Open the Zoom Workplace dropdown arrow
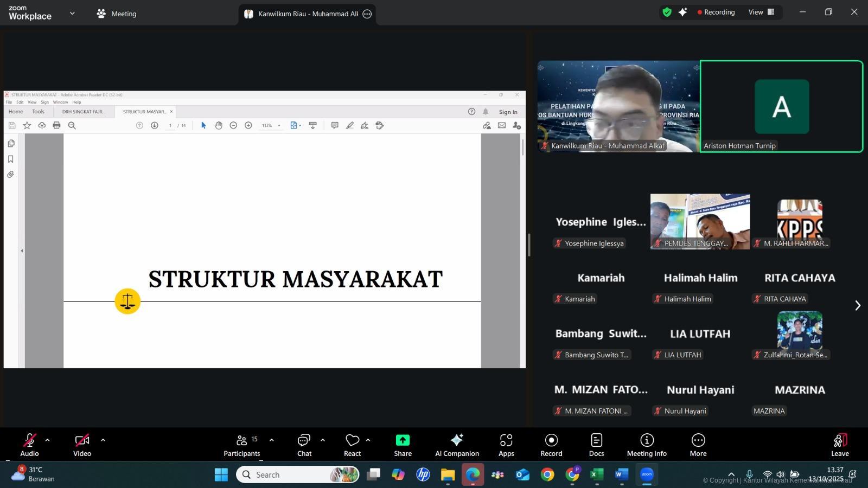The height and width of the screenshot is (488, 868). pos(72,14)
